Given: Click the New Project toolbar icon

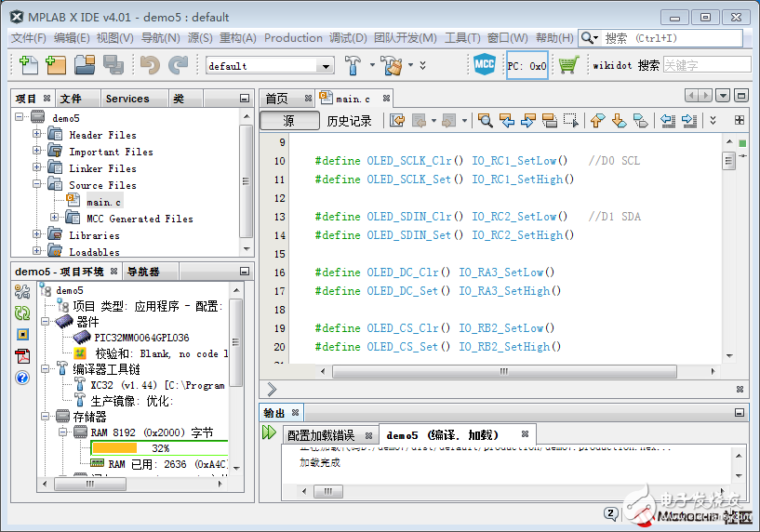Looking at the screenshot, I should tap(56, 65).
